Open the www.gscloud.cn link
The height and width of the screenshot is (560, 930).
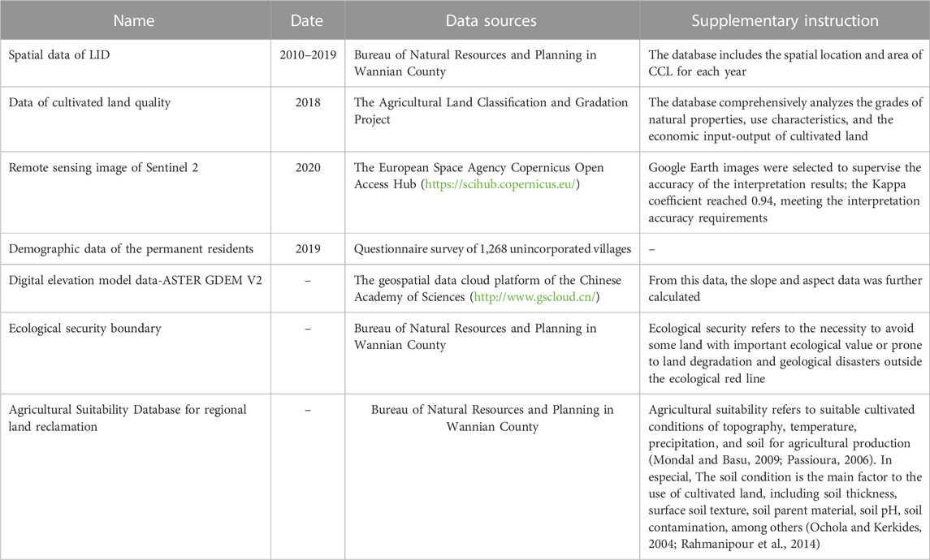(534, 297)
